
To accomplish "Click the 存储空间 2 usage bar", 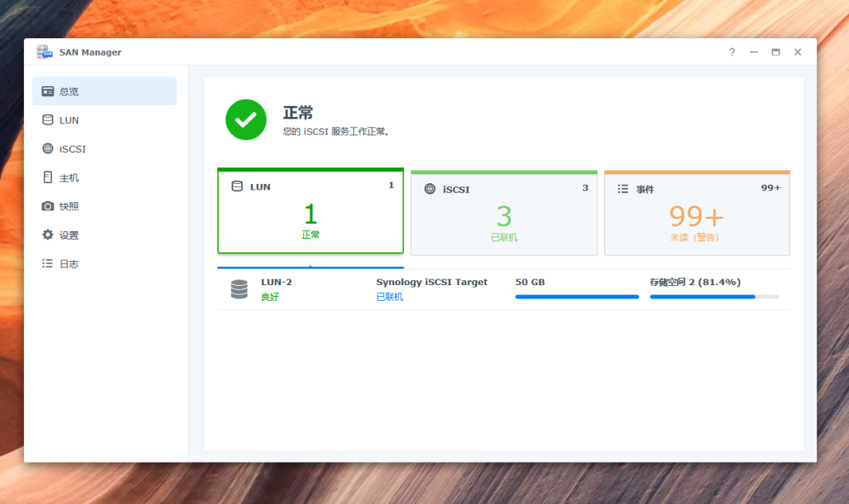I will pyautogui.click(x=714, y=296).
